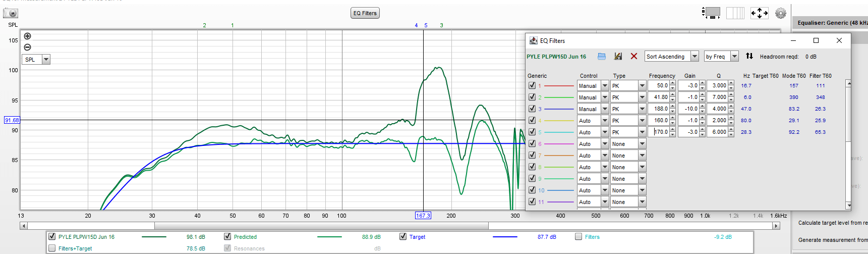868x254 pixels.
Task: Hide the Predicted trace
Action: click(227, 236)
